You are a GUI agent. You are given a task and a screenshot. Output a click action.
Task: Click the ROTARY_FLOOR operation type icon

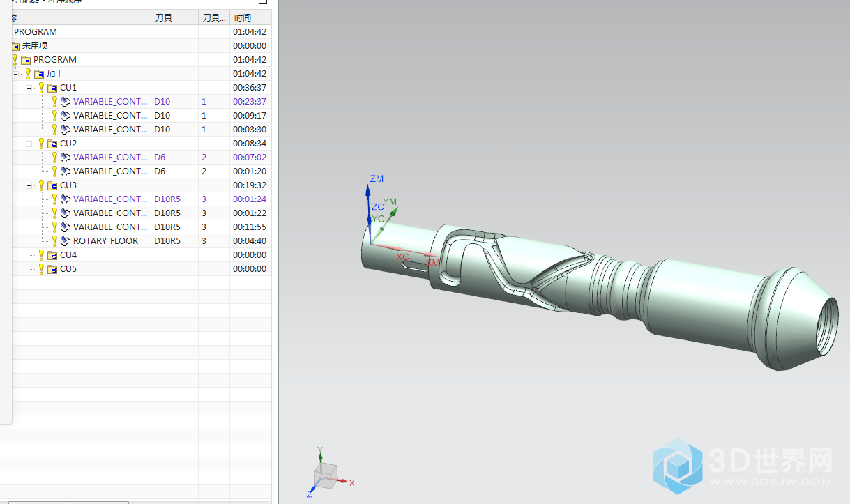[66, 241]
